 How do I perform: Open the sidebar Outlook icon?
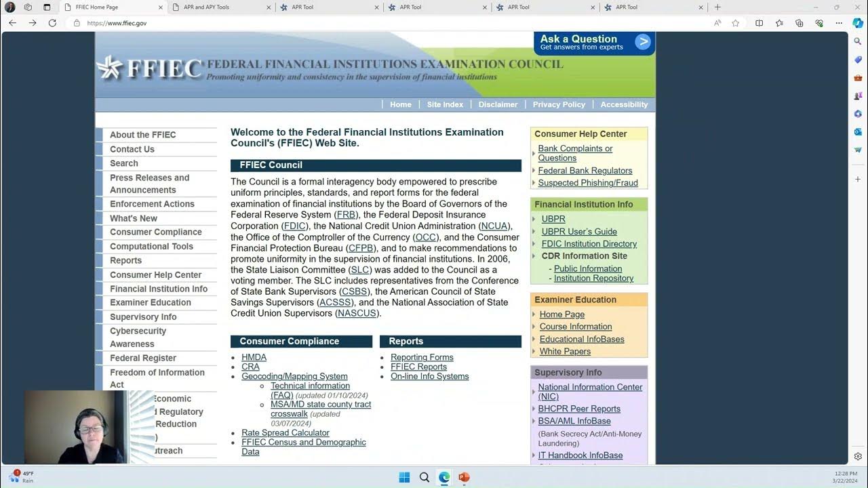pyautogui.click(x=858, y=131)
